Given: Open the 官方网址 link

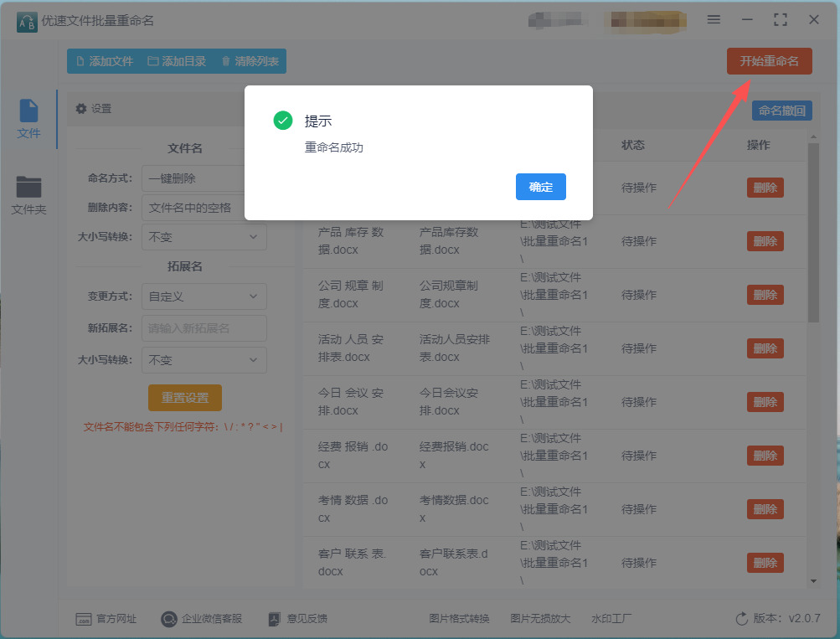Looking at the screenshot, I should click(x=106, y=619).
